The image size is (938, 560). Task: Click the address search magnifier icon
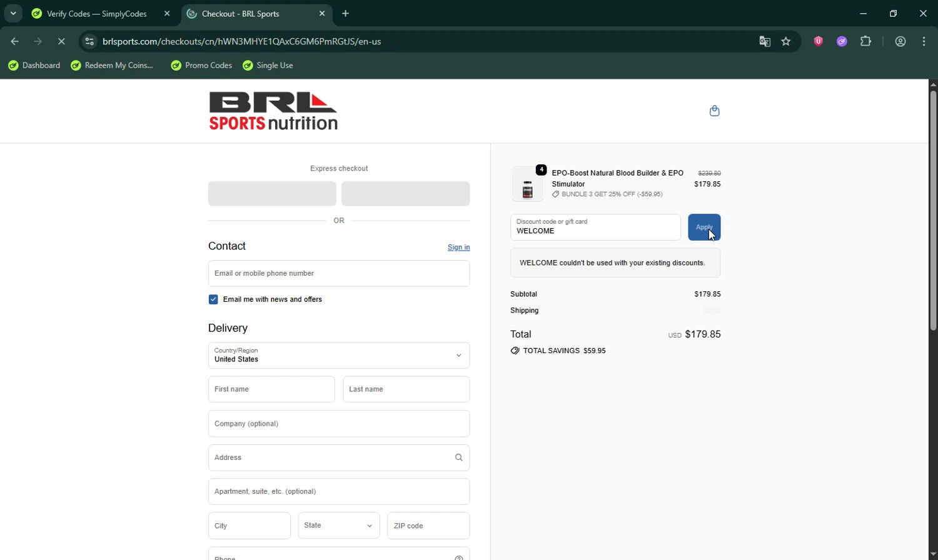tap(458, 457)
